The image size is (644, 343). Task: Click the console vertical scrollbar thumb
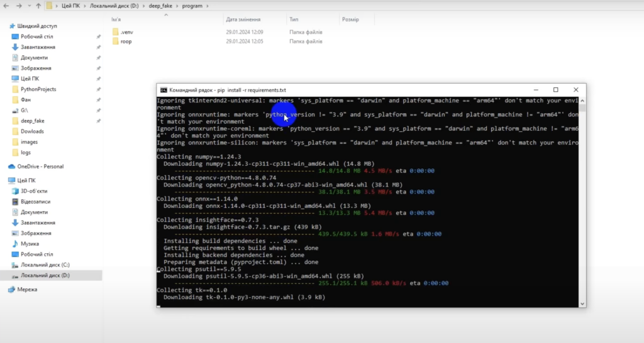click(x=582, y=108)
